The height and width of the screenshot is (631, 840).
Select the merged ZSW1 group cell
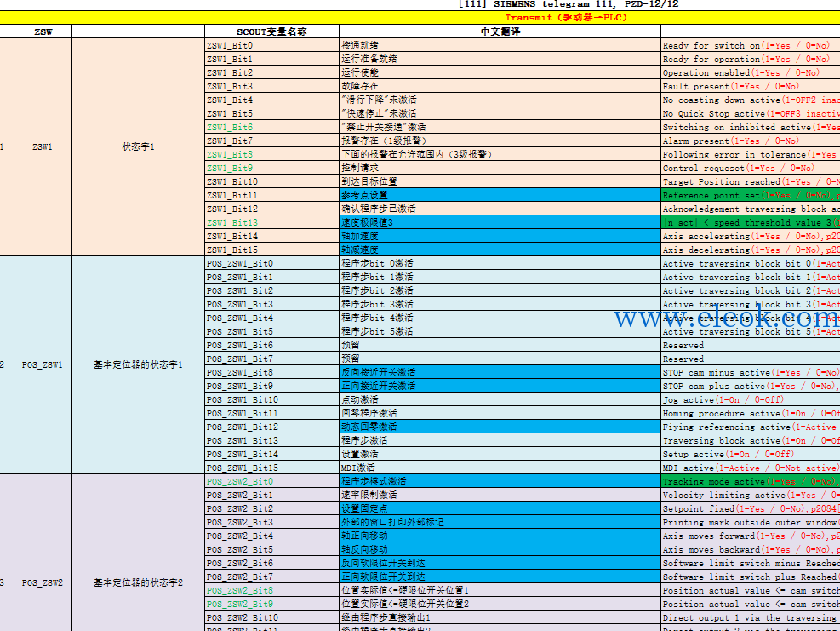[x=43, y=147]
